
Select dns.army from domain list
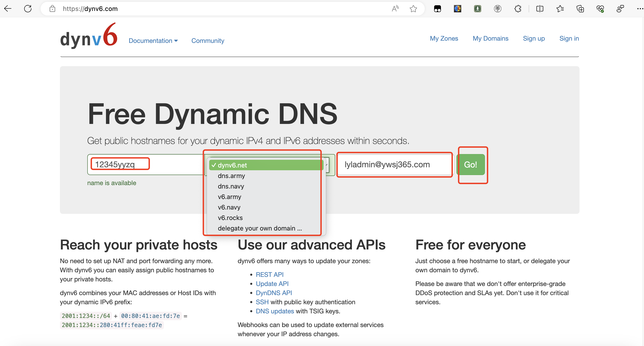(x=231, y=176)
